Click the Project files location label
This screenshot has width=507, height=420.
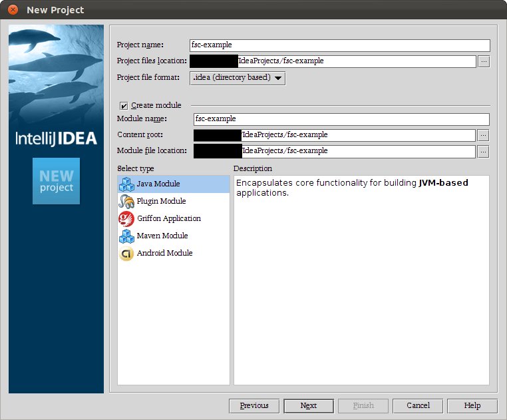(152, 61)
